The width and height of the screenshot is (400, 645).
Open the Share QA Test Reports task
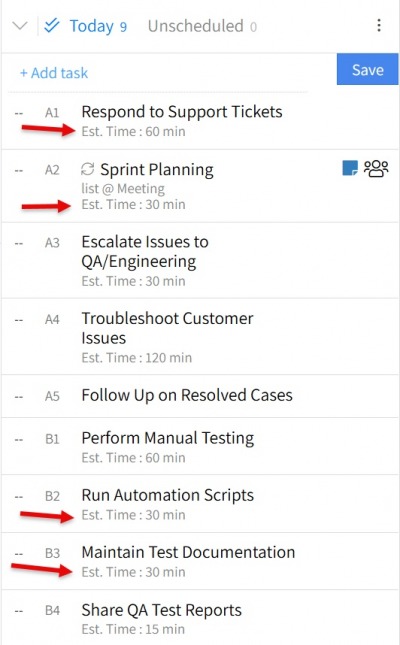(161, 610)
